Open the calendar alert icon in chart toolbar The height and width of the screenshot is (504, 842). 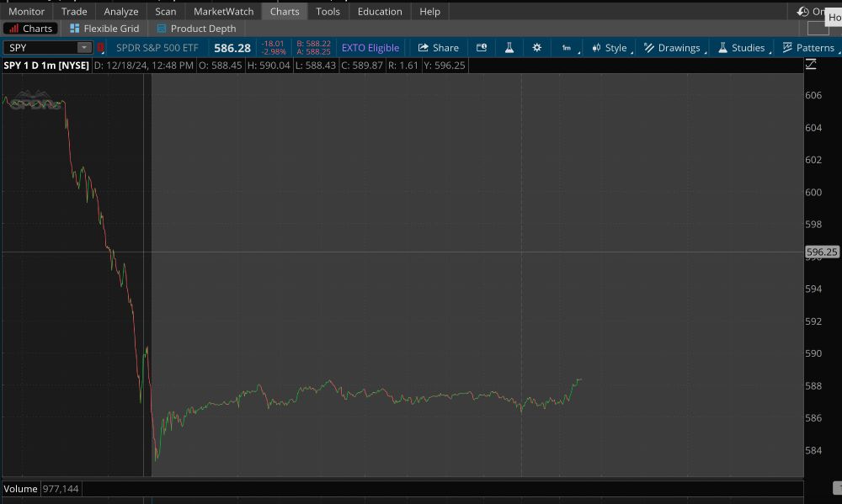pos(482,48)
